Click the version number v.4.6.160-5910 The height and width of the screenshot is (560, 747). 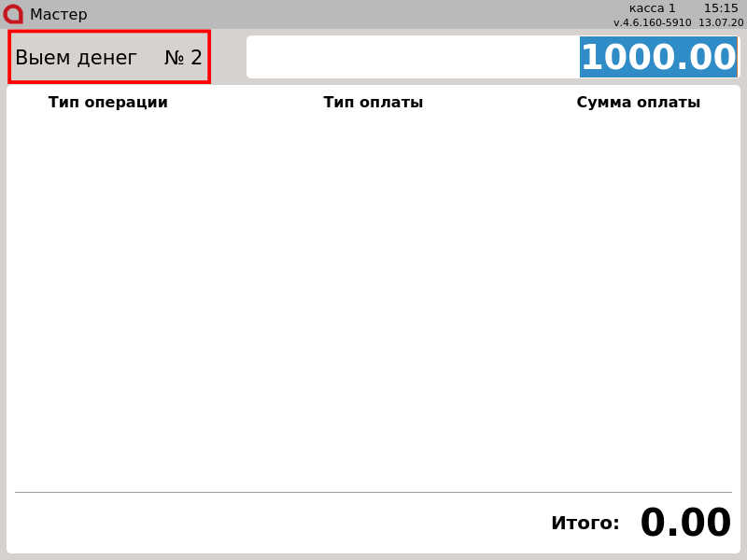[652, 22]
